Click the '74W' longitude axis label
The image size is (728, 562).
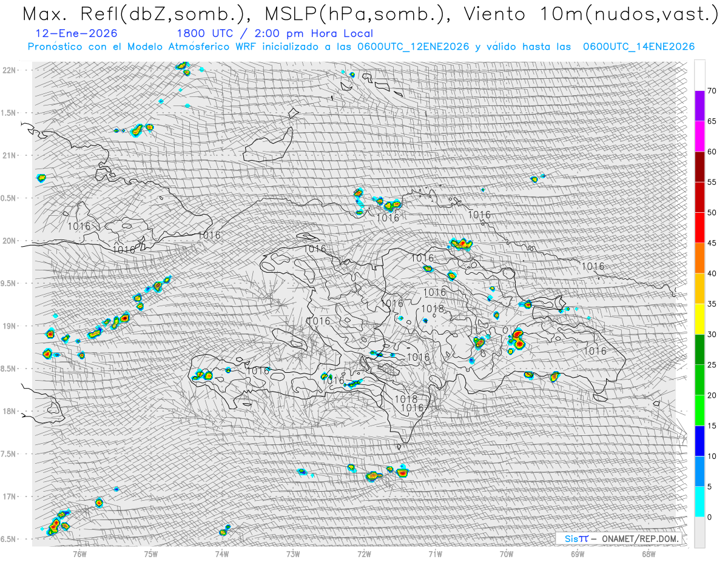(x=222, y=554)
